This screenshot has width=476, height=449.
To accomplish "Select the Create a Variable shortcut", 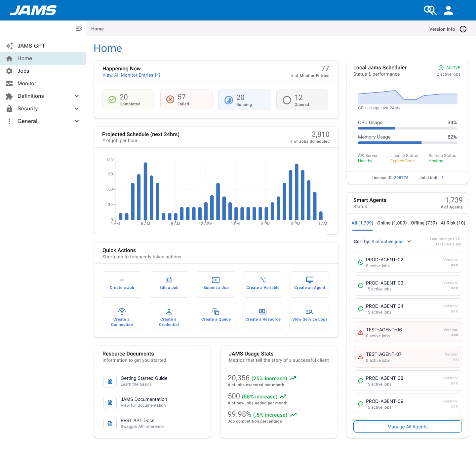I will coord(263,284).
